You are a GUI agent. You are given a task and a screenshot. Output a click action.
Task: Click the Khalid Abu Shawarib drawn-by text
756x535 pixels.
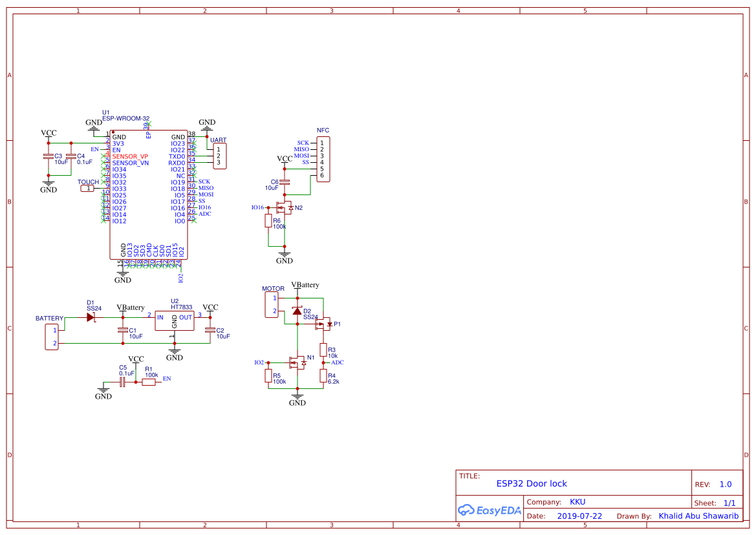[698, 516]
